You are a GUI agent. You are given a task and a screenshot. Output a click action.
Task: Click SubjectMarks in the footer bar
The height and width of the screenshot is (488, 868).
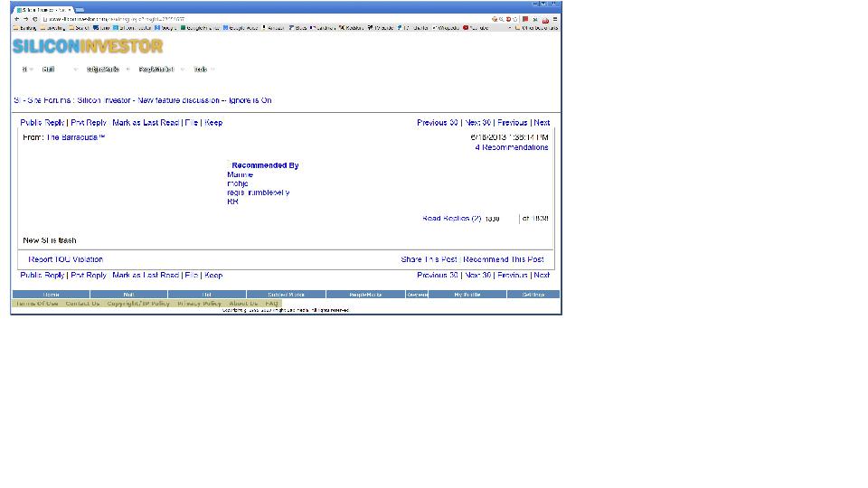[287, 295]
